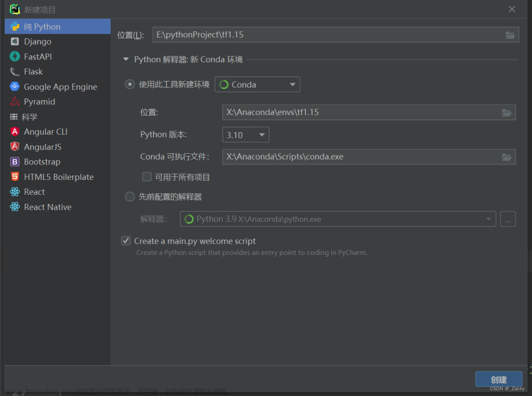The image size is (532, 396).
Task: Click the Google App Engine icon
Action: coord(14,87)
